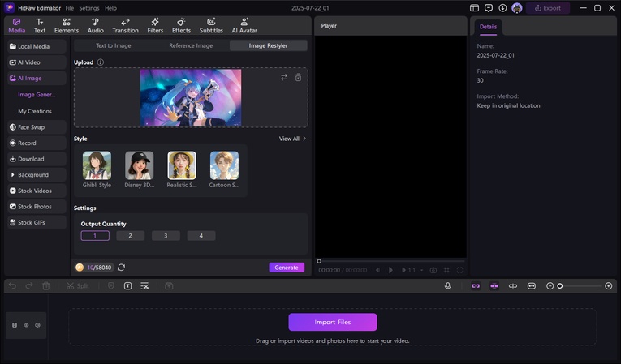Select output quantity 3
Screen dimensions: 621x364
tap(166, 236)
